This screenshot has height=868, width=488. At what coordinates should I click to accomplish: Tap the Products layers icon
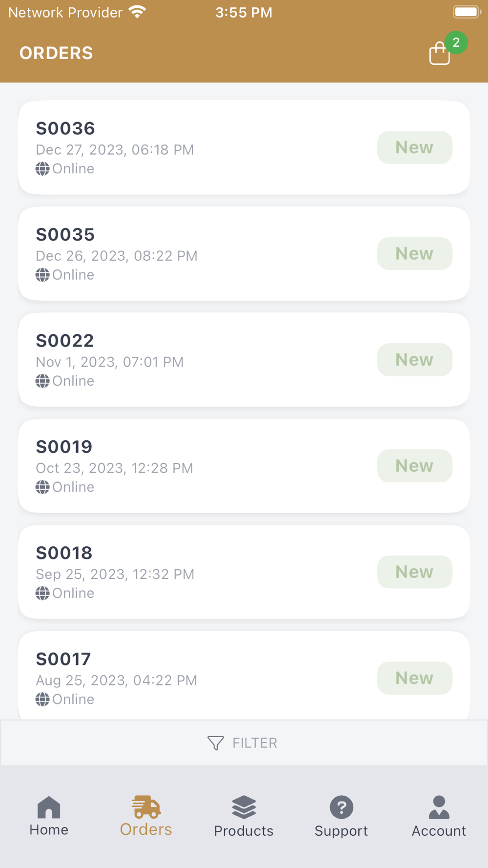244,807
